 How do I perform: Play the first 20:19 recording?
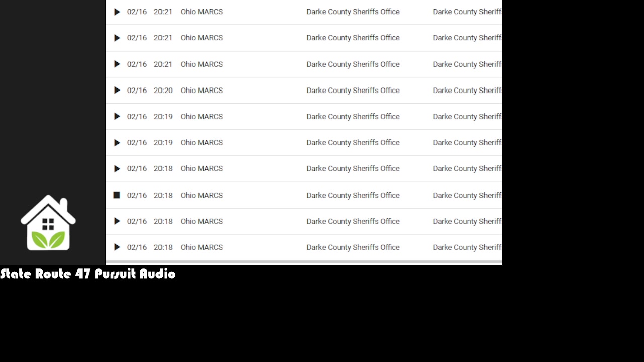(x=117, y=117)
